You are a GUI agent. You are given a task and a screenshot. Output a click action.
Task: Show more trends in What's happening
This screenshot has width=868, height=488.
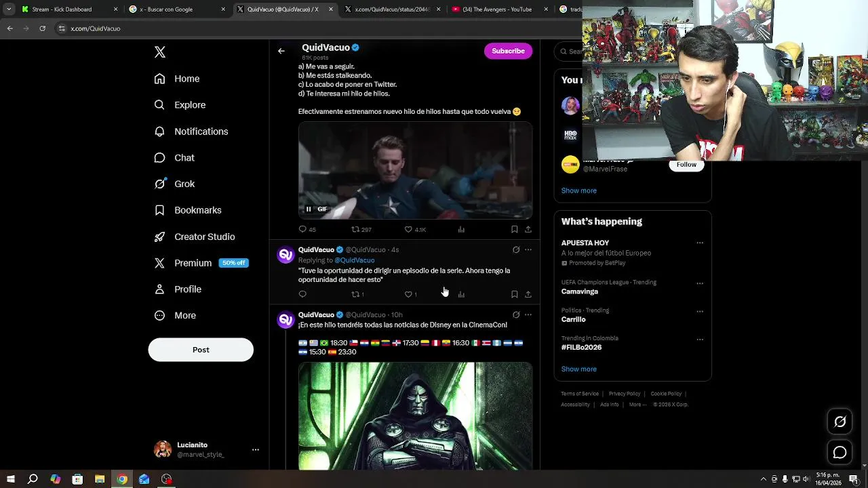click(578, 369)
